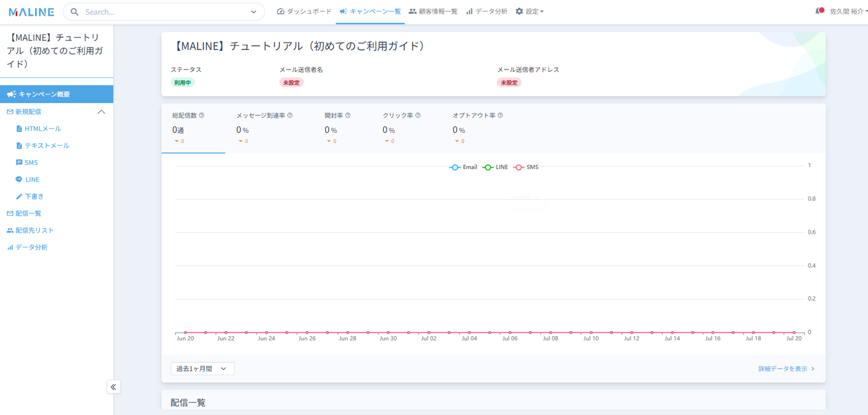Click 新規配信 in the sidebar
The image size is (868, 415).
[28, 112]
